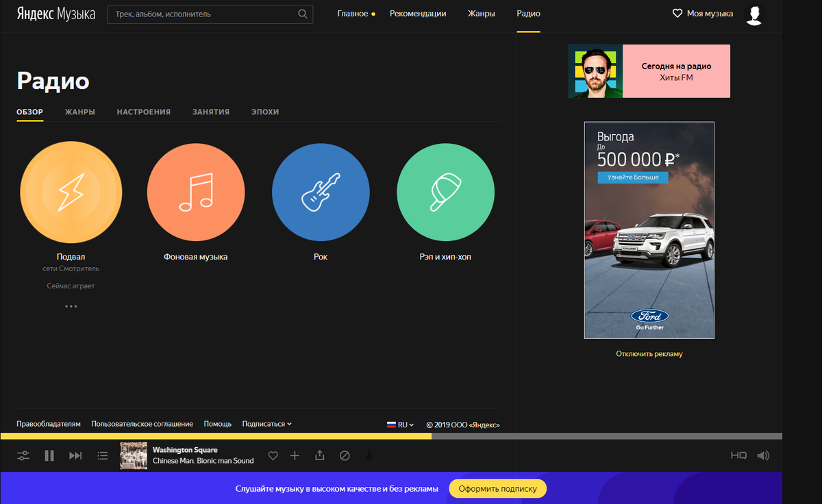Open the Bionic man Sound artist link
The image size is (822, 504).
click(225, 461)
